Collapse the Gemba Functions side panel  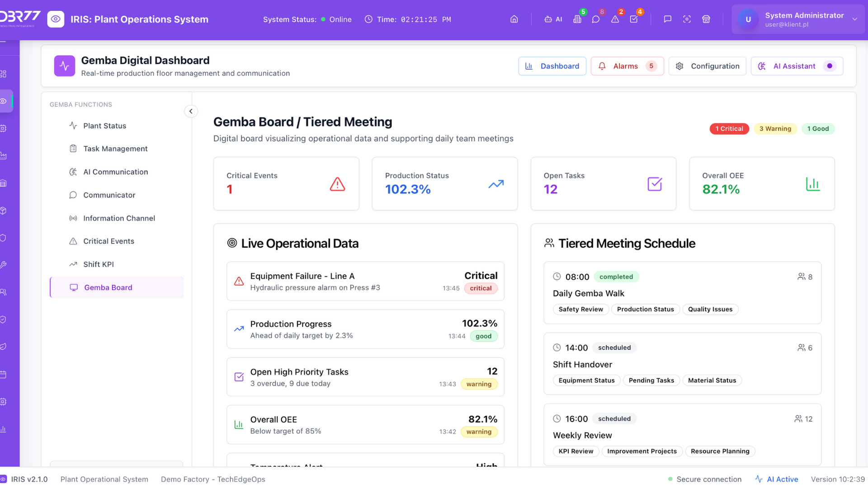tap(191, 111)
